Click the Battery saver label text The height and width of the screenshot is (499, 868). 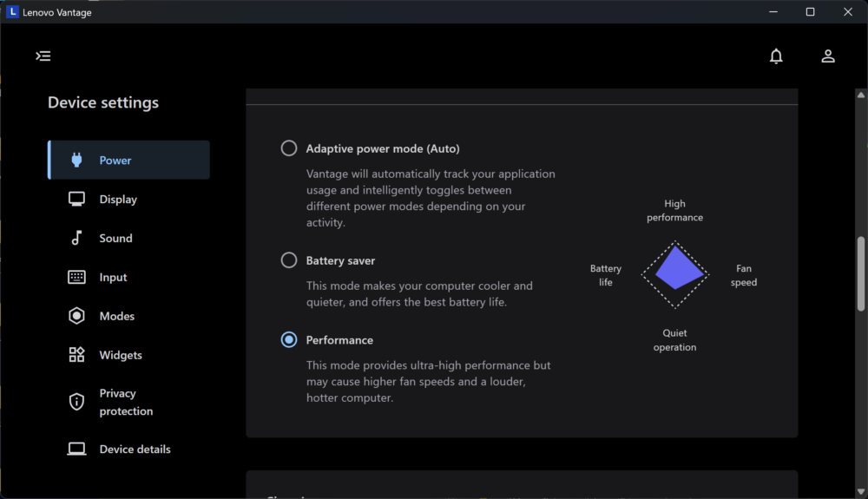click(340, 260)
